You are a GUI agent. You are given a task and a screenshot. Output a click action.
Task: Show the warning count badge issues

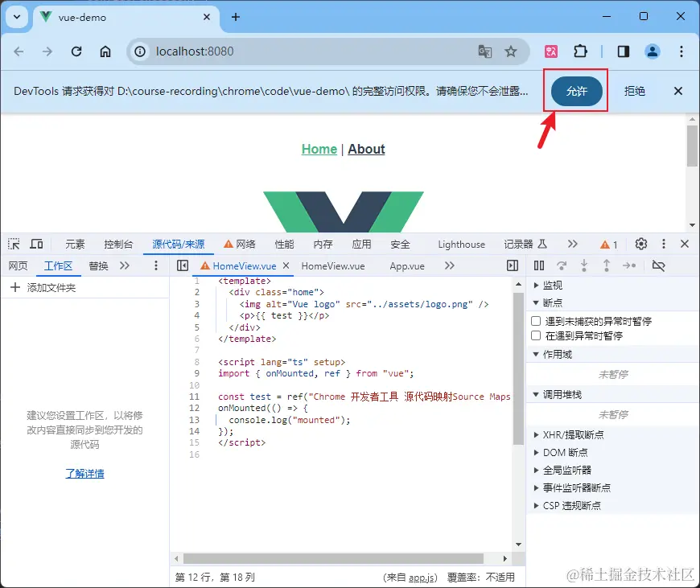(x=609, y=245)
